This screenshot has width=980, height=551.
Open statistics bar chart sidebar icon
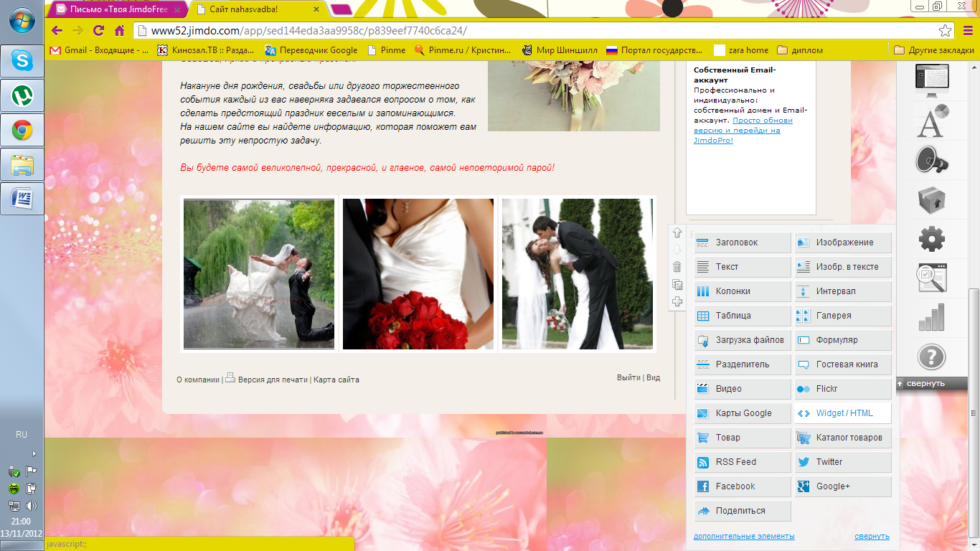932,317
